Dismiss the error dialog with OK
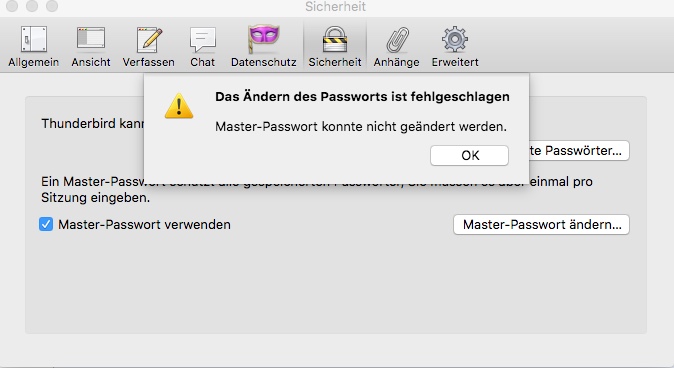 pyautogui.click(x=469, y=155)
